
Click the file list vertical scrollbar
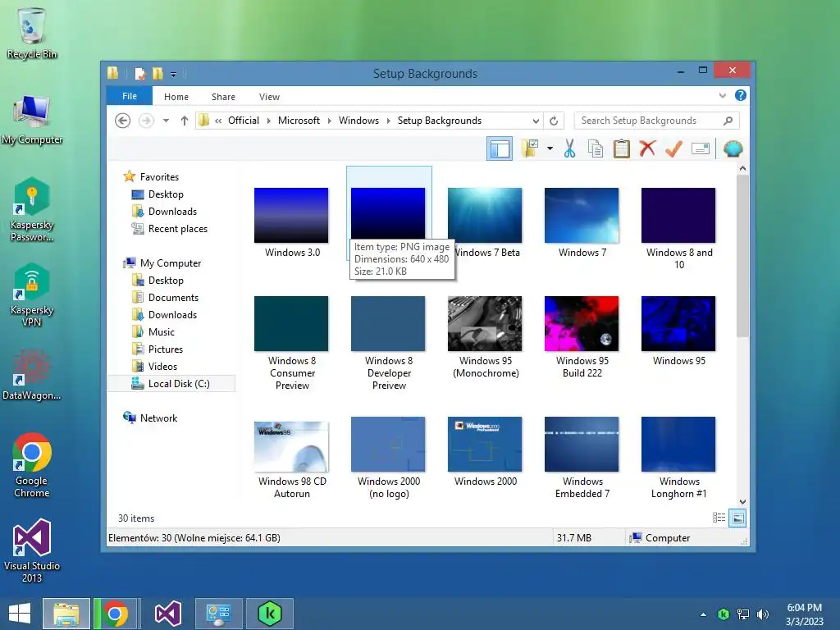point(742,256)
